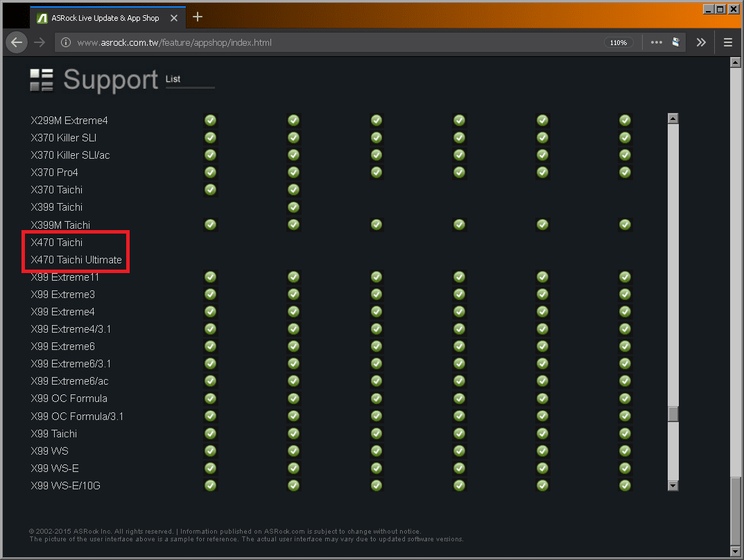This screenshot has width=744, height=560.
Task: Select X370 Killer SLI/ac model name
Action: coord(70,155)
